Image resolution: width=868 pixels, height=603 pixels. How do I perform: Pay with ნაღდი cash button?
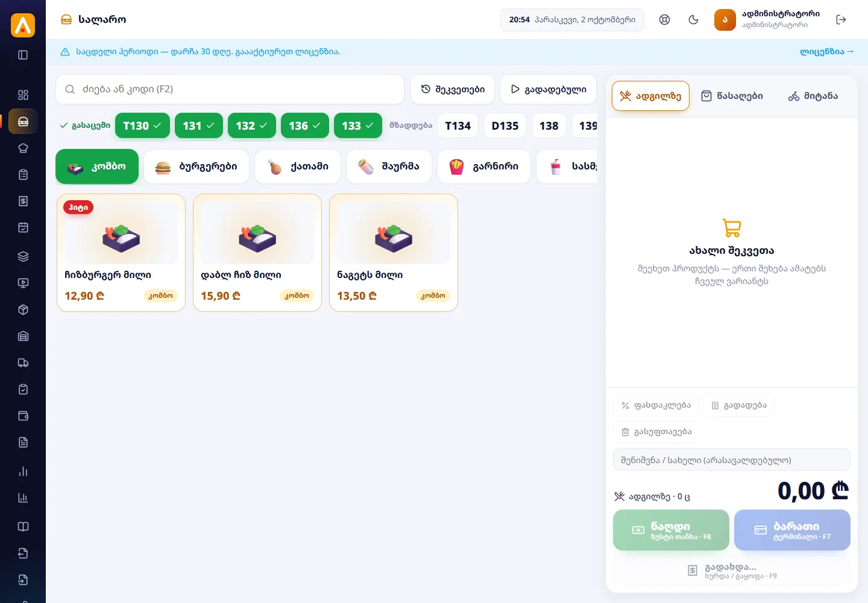671,530
